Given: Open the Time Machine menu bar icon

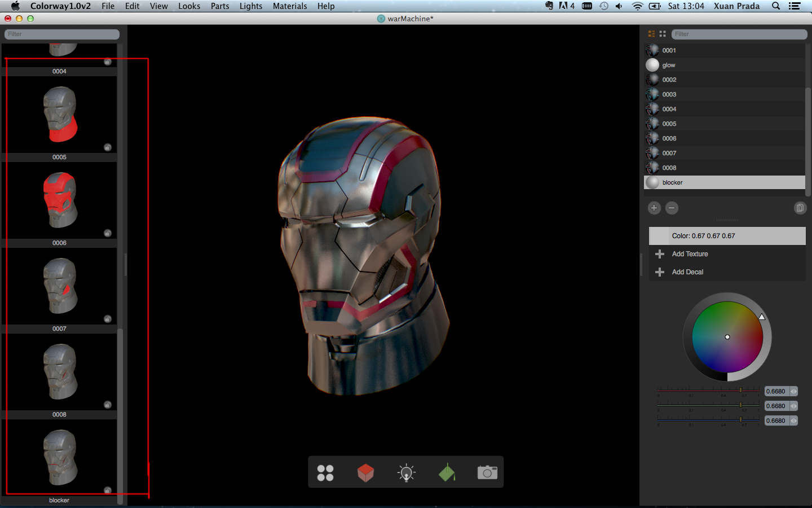Looking at the screenshot, I should (604, 6).
